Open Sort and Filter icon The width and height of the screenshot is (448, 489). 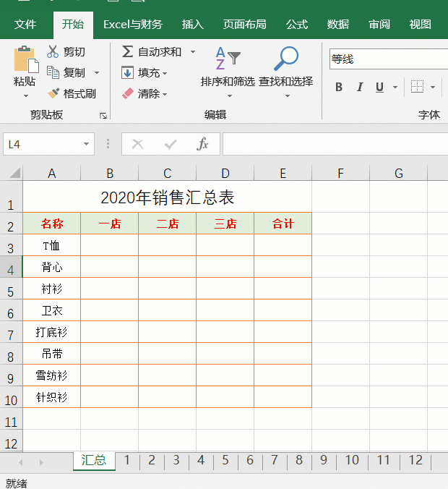(x=228, y=59)
